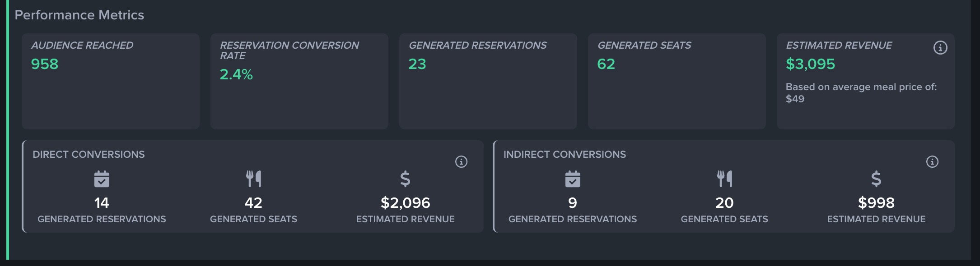Click the fork-and-knife icon under Indirect Conversions
This screenshot has width=980, height=266.
(724, 179)
